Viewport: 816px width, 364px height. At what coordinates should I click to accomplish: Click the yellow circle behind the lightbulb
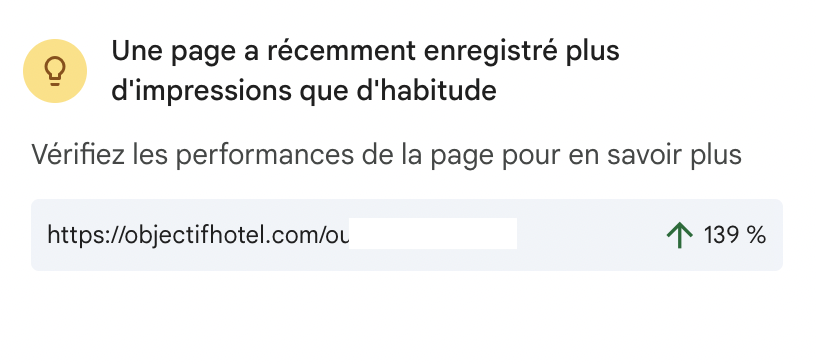(x=55, y=71)
